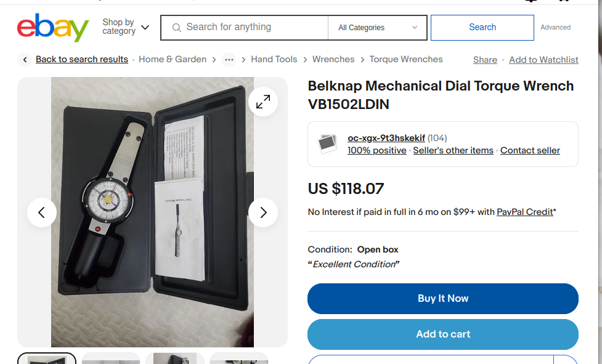Go to the Hand Tools breadcrumb

point(274,60)
